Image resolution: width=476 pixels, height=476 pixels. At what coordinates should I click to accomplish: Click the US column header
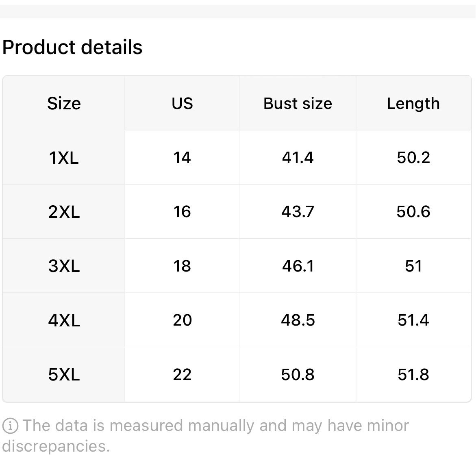(182, 103)
